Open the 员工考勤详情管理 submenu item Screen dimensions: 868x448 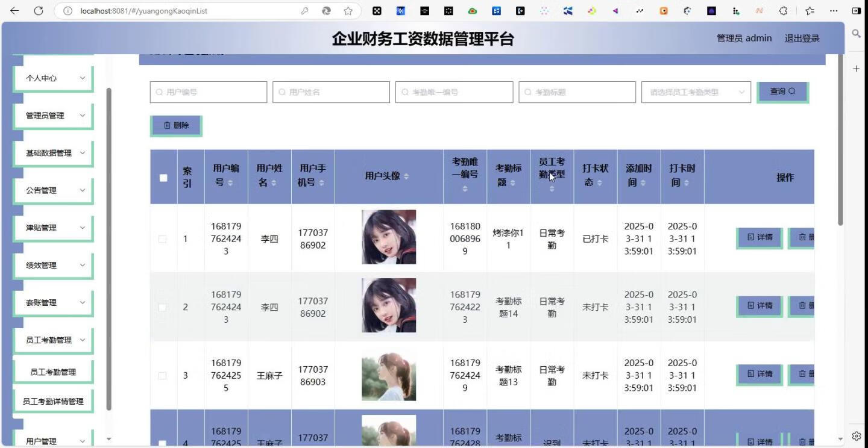click(53, 401)
